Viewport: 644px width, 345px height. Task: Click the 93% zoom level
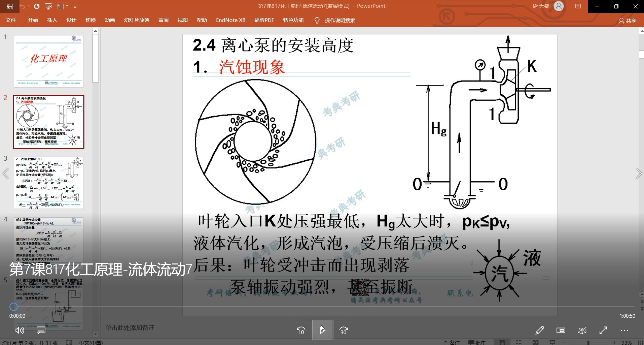(627, 342)
